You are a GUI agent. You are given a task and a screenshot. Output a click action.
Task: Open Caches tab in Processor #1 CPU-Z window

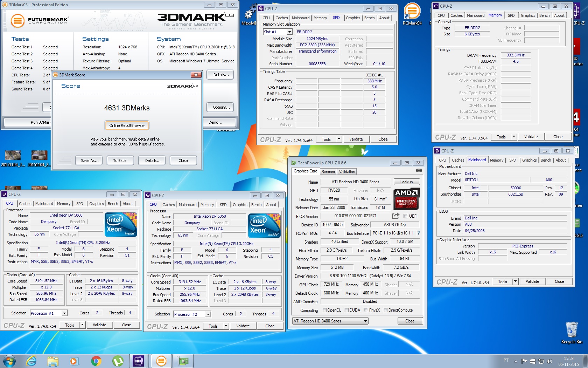pyautogui.click(x=25, y=204)
